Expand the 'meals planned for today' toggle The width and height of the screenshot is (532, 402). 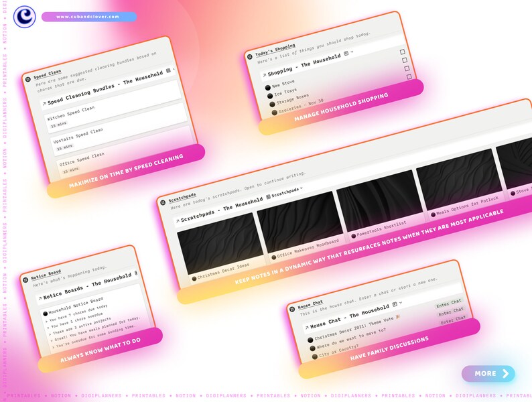pyautogui.click(x=52, y=340)
